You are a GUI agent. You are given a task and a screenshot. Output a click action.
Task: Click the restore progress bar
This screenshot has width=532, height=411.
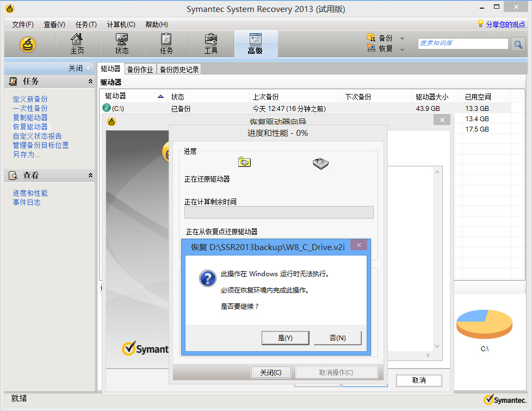coord(279,212)
